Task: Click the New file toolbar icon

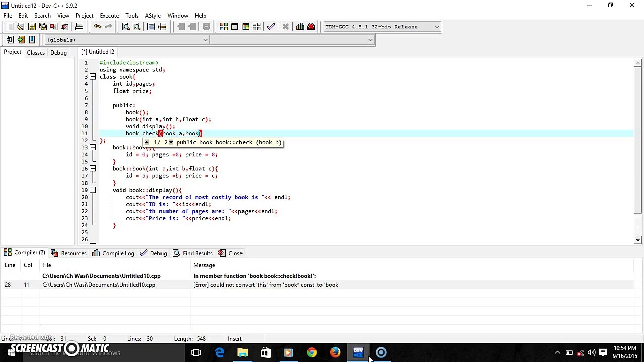Action: [10, 27]
